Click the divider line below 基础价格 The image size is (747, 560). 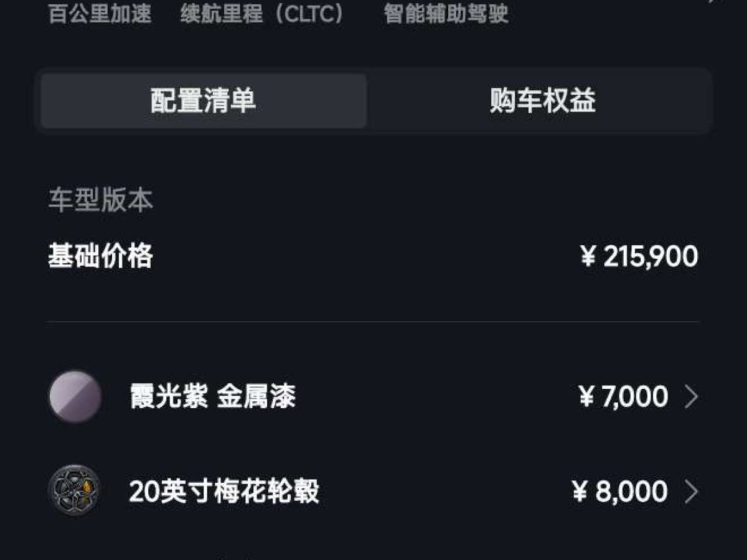[372, 322]
